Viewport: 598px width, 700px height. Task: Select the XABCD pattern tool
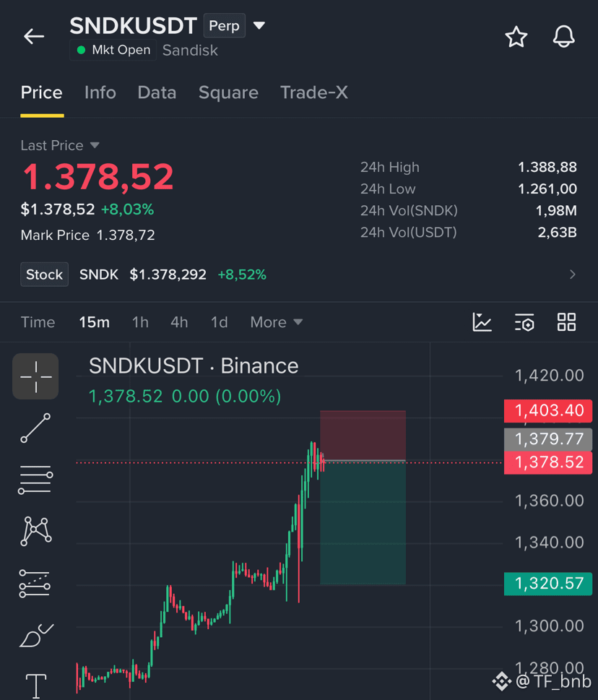pos(35,531)
